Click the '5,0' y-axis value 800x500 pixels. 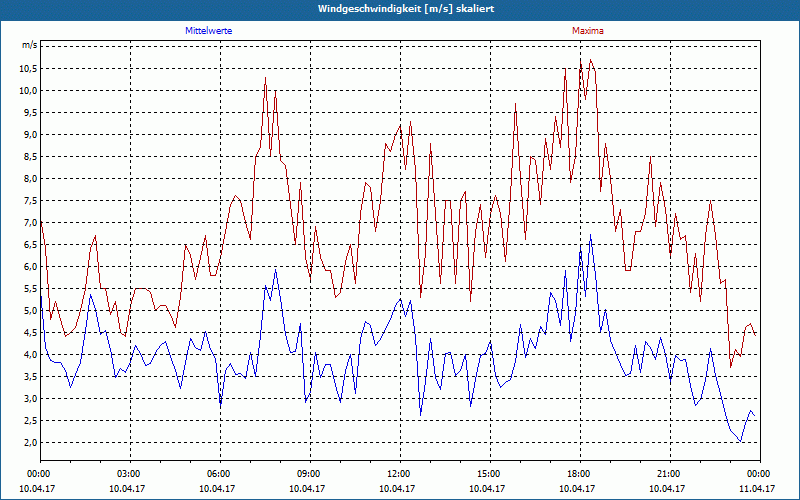(30, 310)
